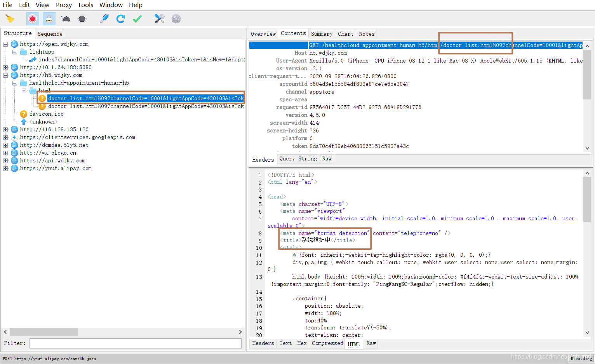The width and height of the screenshot is (595, 364).
Task: Click the blue Repeat request icon
Action: (121, 19)
